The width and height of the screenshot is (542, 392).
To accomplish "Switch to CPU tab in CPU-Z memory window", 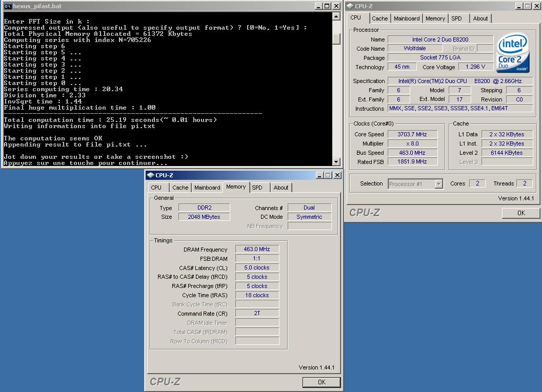I will click(156, 188).
